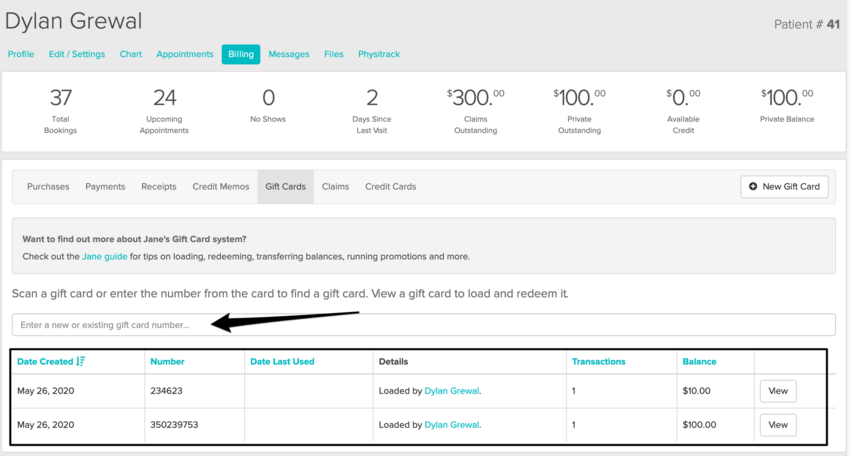Sort table by Balance column

699,361
